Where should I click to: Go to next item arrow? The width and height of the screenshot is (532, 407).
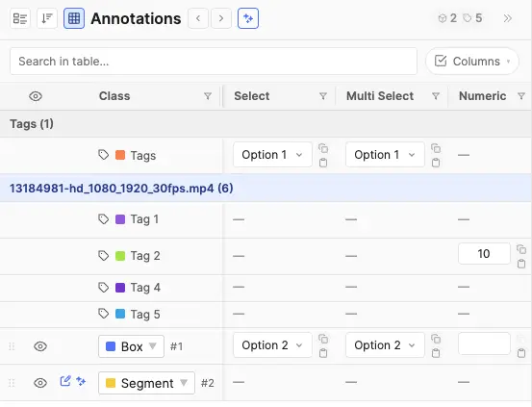221,18
